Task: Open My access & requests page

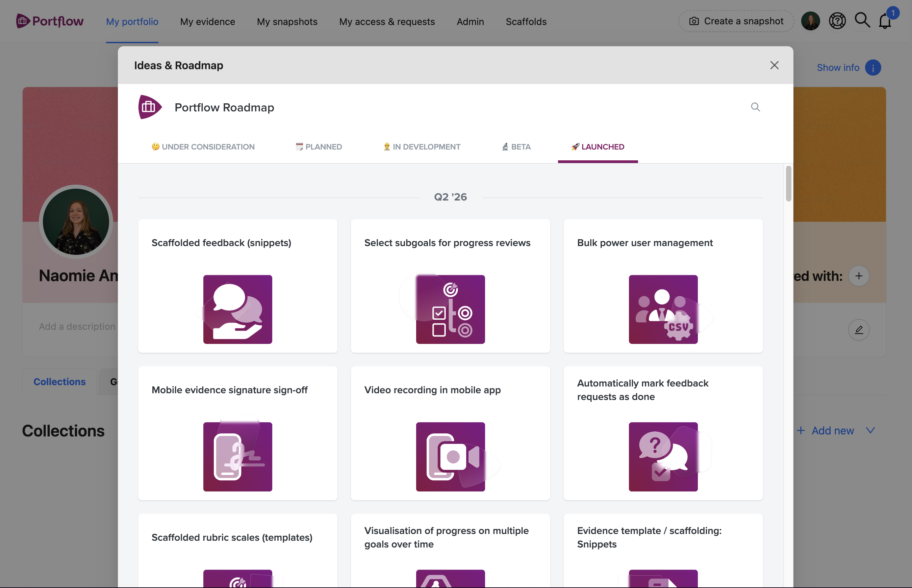Action: pyautogui.click(x=387, y=21)
